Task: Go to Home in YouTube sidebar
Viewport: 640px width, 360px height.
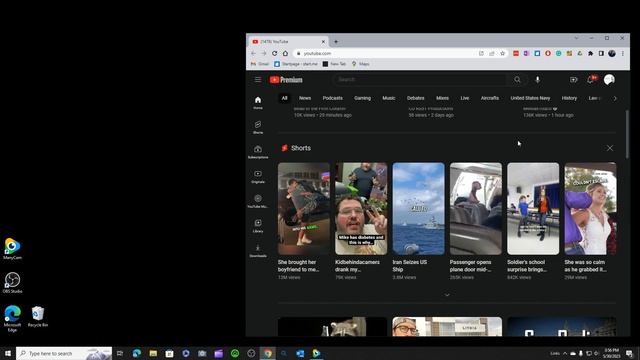Action: point(258,103)
